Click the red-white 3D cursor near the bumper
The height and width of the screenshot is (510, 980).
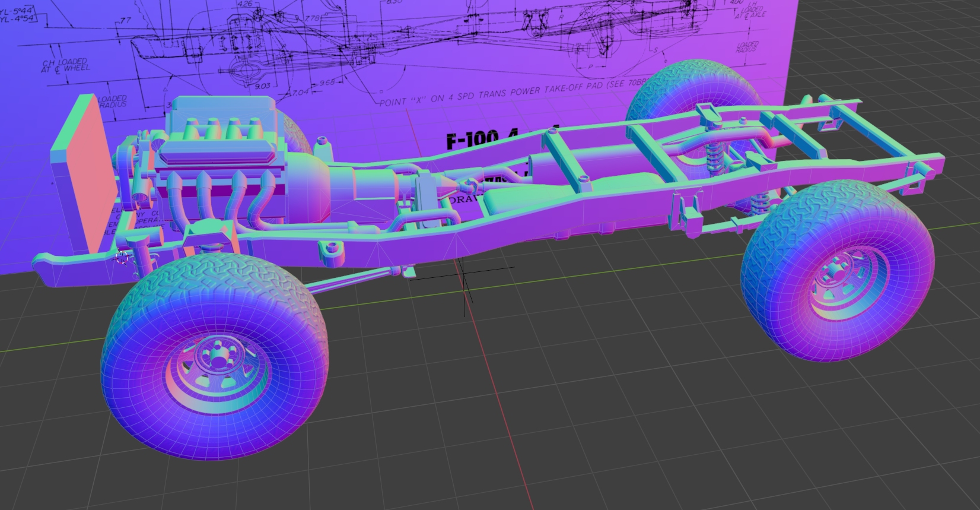(122, 258)
